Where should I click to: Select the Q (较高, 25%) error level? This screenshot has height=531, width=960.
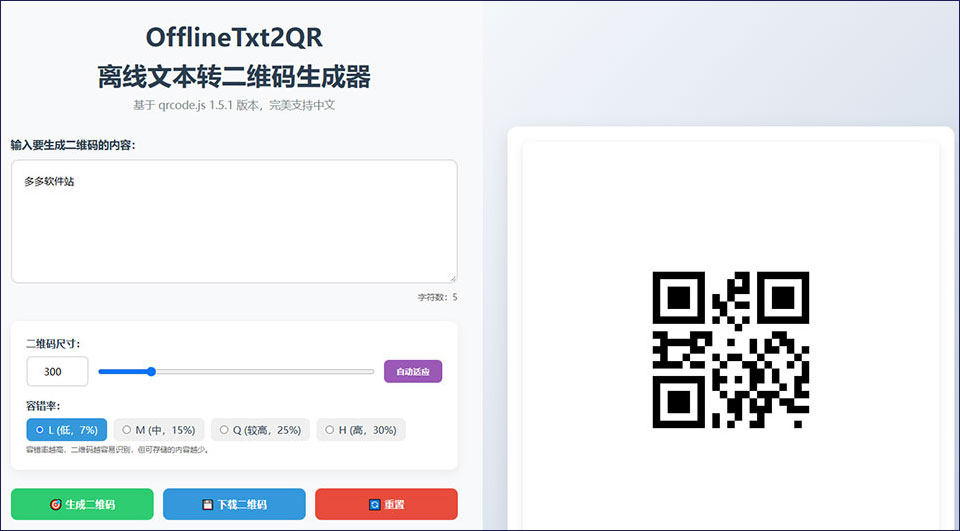point(260,430)
